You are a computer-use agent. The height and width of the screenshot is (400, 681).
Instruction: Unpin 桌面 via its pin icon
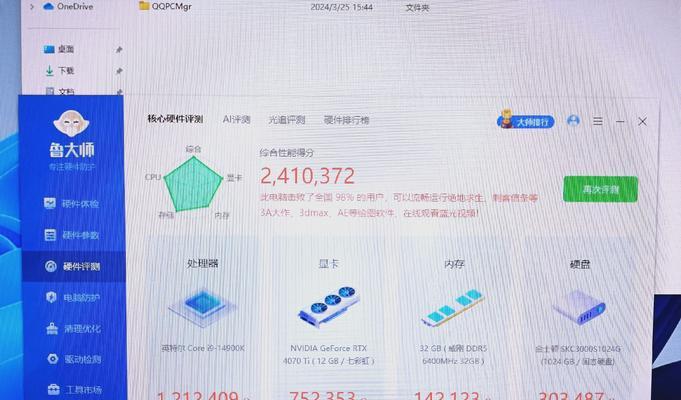coord(119,50)
